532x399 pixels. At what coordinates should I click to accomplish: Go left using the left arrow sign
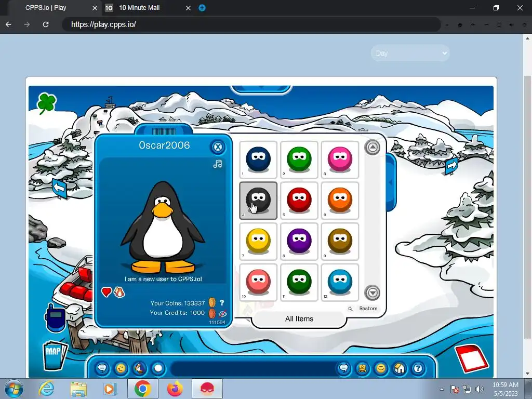click(60, 188)
